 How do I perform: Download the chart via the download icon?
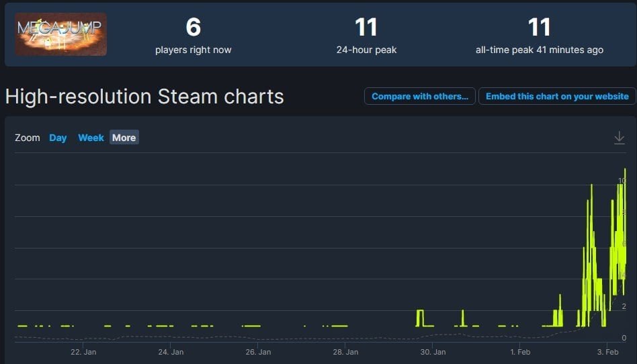619,138
